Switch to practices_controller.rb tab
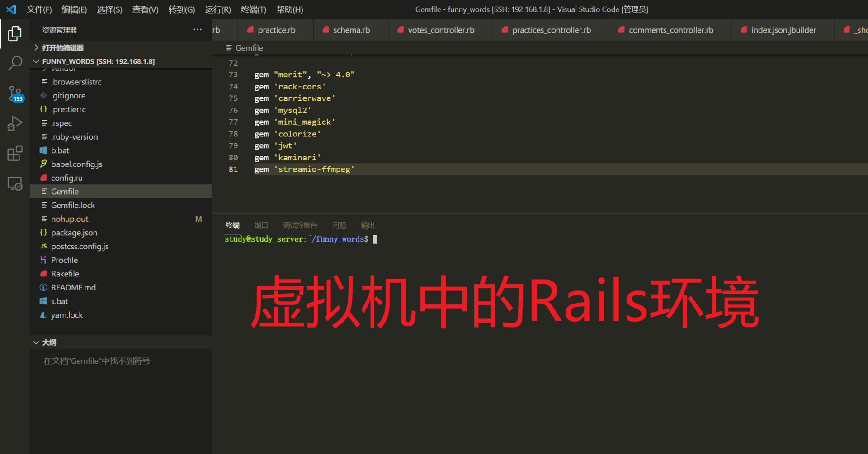Screen dimensions: 868x454 click(x=551, y=30)
